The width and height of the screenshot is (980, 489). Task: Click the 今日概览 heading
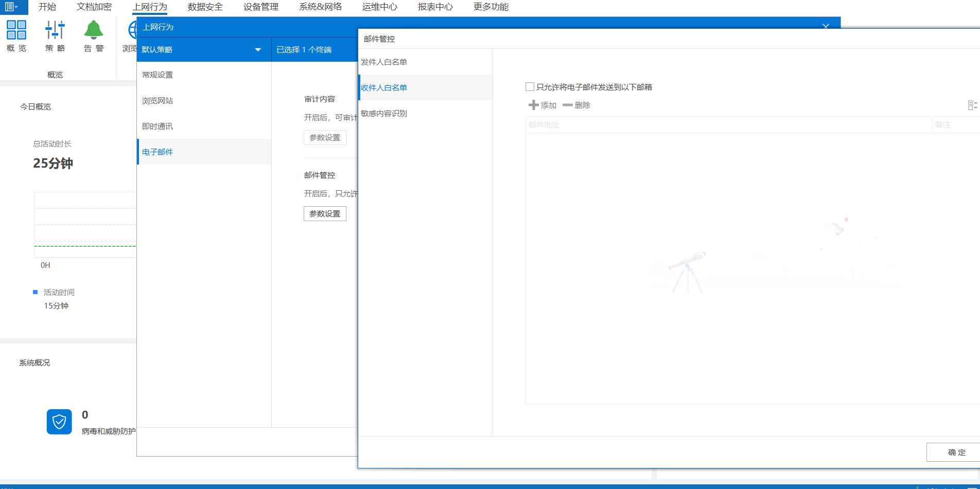tap(36, 106)
